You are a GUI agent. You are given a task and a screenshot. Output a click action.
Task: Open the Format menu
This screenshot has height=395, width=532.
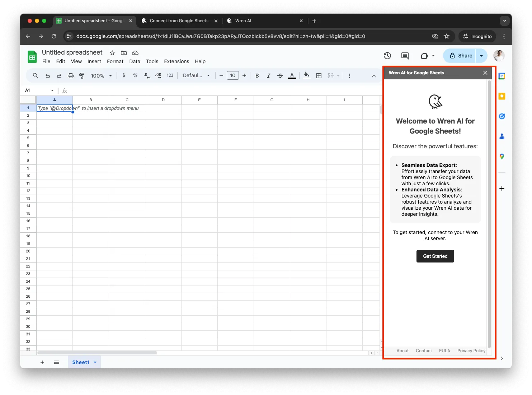pos(115,61)
